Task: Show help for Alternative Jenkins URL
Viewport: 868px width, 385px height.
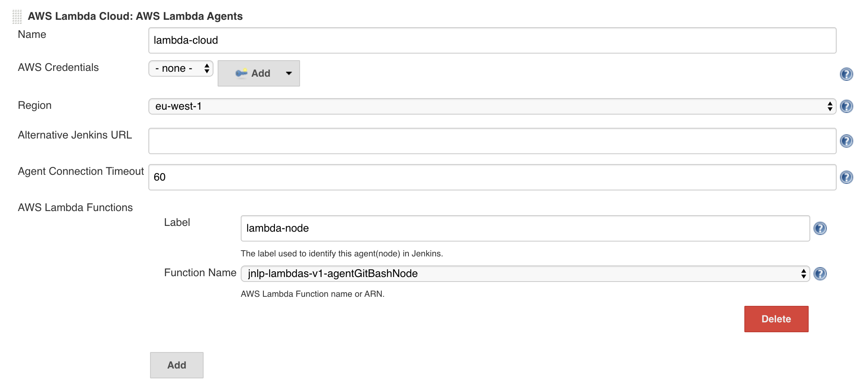Action: point(846,141)
